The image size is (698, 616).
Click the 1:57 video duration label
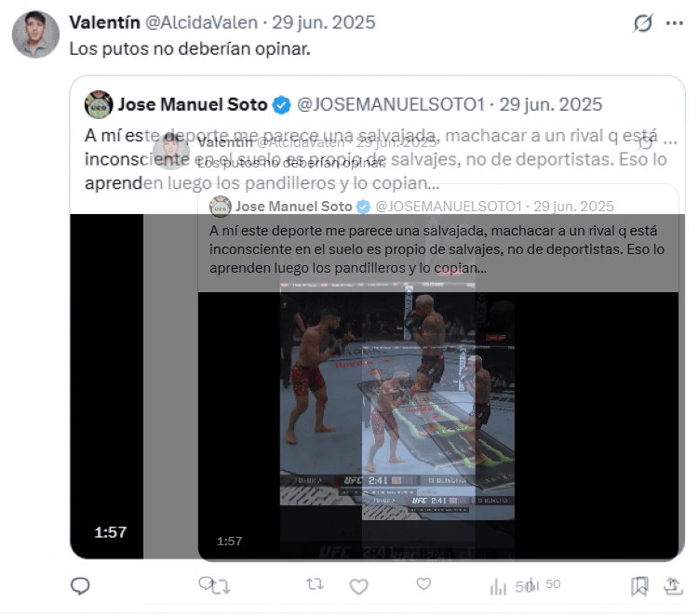tap(111, 532)
